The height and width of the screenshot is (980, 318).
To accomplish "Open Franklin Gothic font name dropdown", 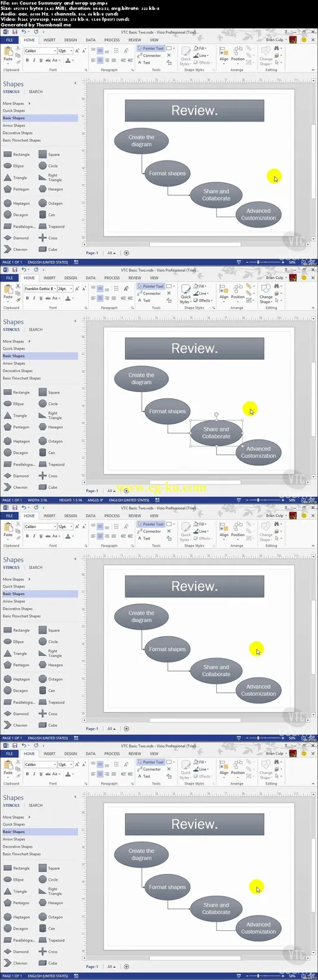I will click(55, 289).
